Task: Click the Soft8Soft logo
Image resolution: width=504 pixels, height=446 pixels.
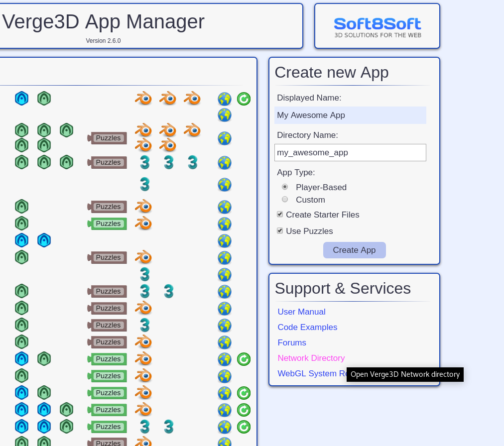Action: [378, 27]
